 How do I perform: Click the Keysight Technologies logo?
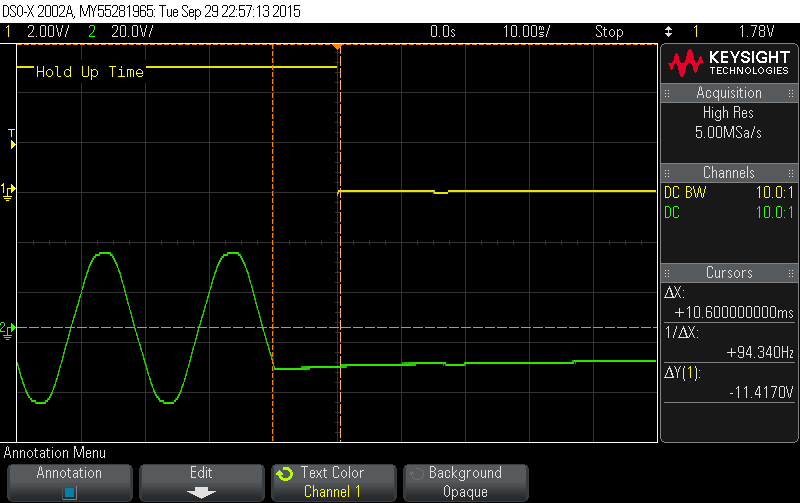pyautogui.click(x=729, y=63)
